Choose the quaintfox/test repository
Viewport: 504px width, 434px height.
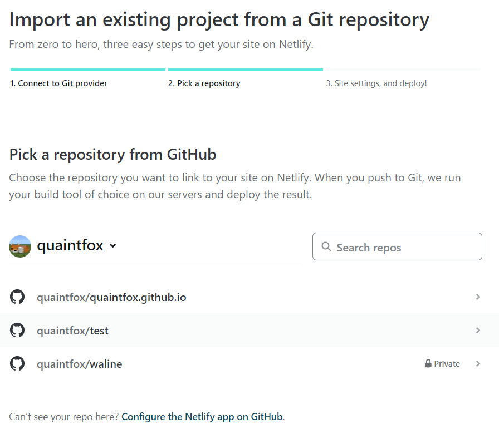click(x=73, y=331)
